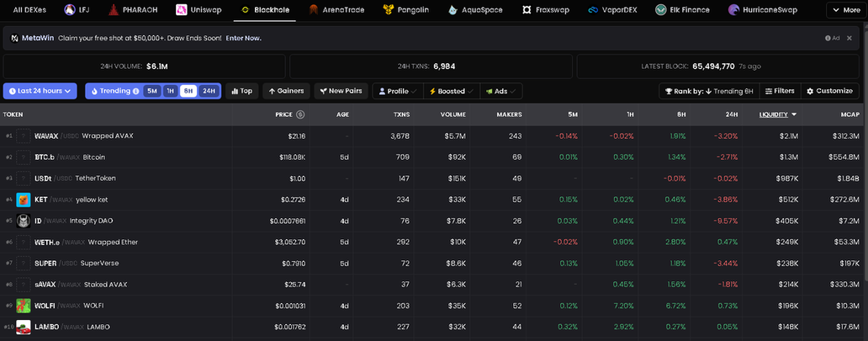Image resolution: width=868 pixels, height=341 pixels.
Task: Select the 24H trending timeframe
Action: [209, 91]
